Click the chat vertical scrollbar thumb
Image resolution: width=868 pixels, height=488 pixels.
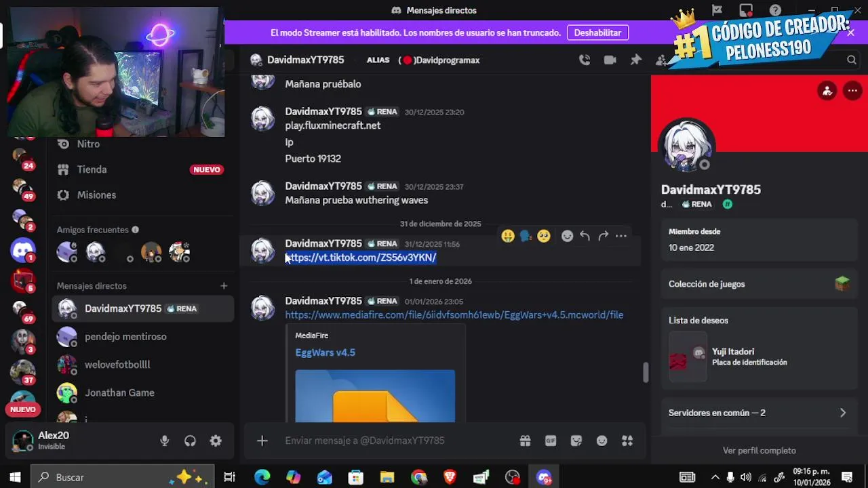[646, 372]
